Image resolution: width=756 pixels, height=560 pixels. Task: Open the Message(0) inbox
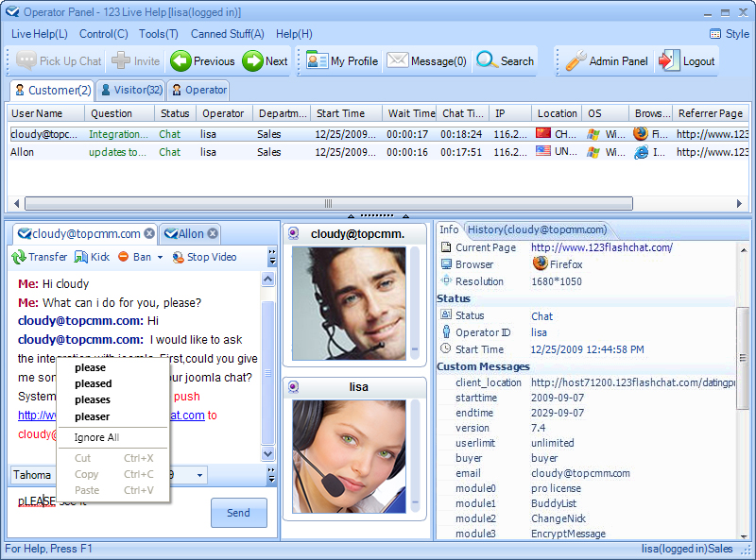pos(427,61)
